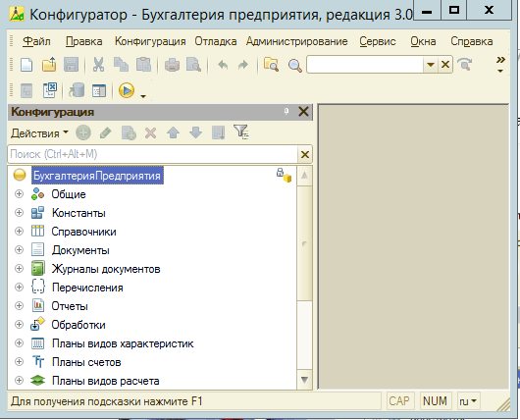
Task: Expand the Перечисления tree node
Action: (20, 287)
